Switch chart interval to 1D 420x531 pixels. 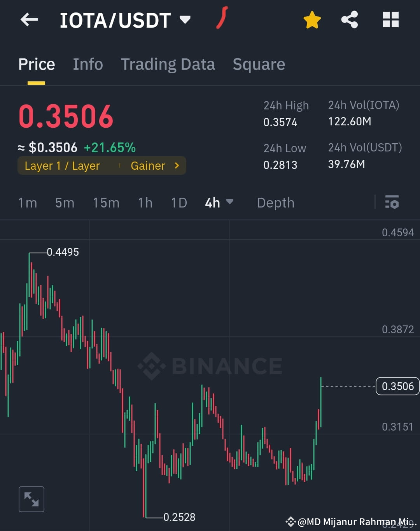click(178, 202)
